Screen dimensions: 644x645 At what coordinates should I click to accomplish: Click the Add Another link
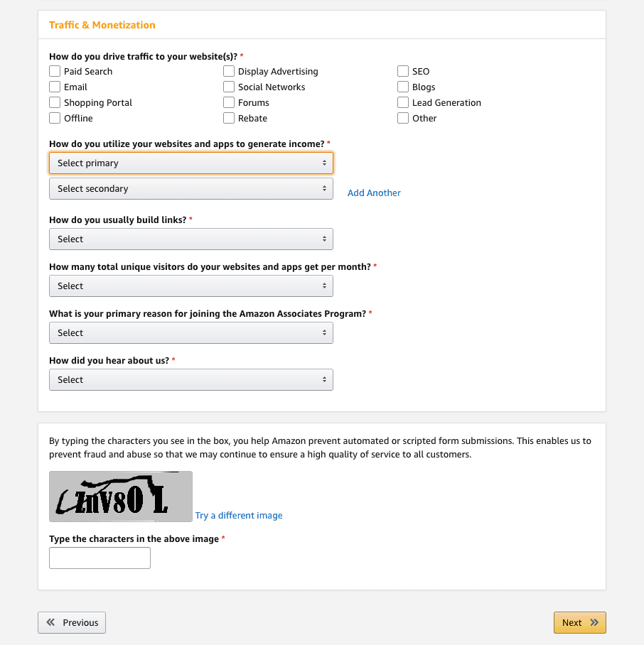pos(374,193)
